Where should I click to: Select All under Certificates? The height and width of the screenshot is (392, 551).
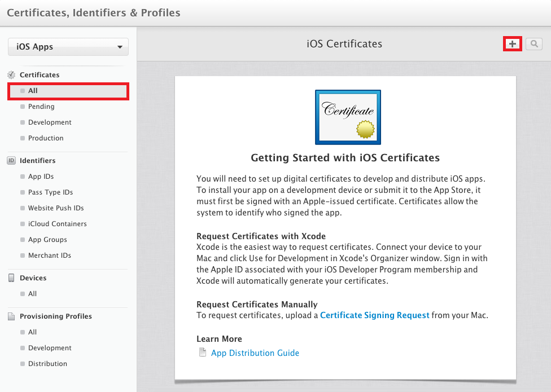(68, 91)
